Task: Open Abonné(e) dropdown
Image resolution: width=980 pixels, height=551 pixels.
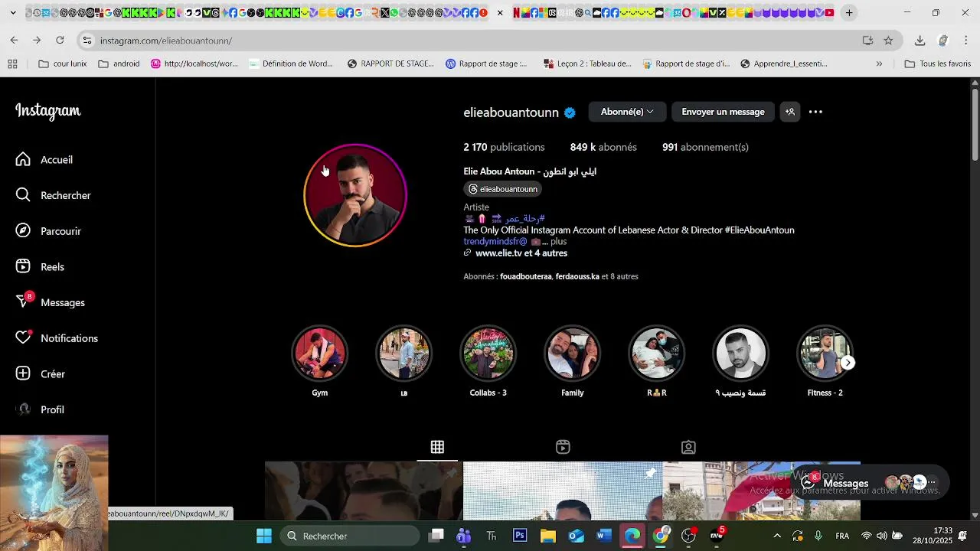Action: pyautogui.click(x=627, y=112)
